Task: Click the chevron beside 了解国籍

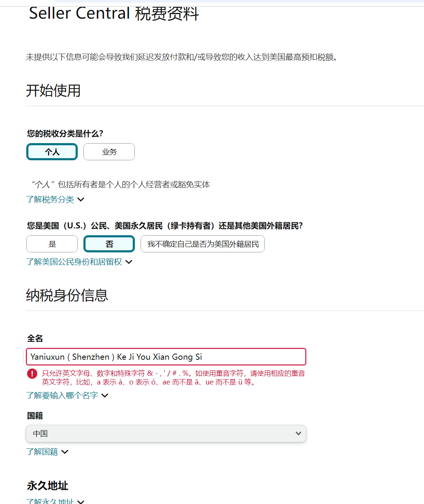Action: 65,452
